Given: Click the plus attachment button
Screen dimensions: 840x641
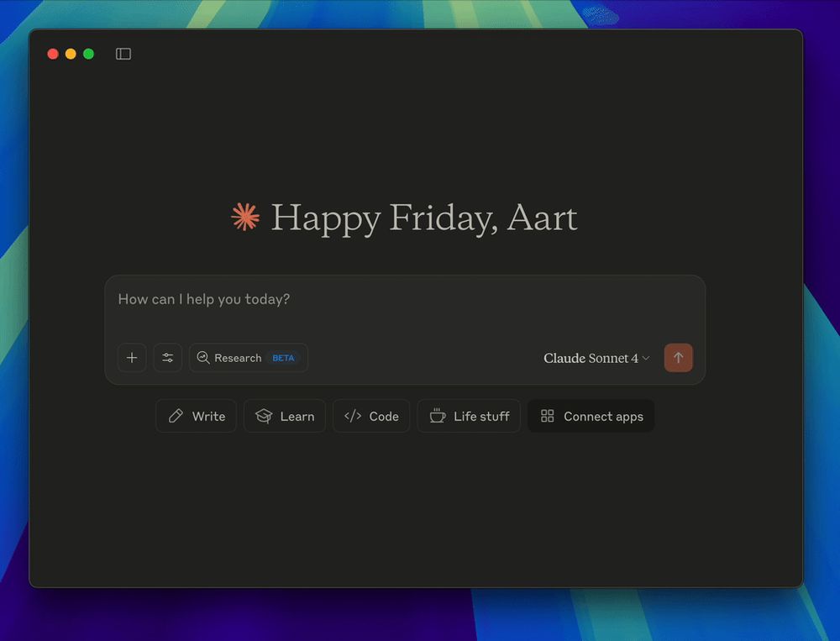Looking at the screenshot, I should 132,358.
